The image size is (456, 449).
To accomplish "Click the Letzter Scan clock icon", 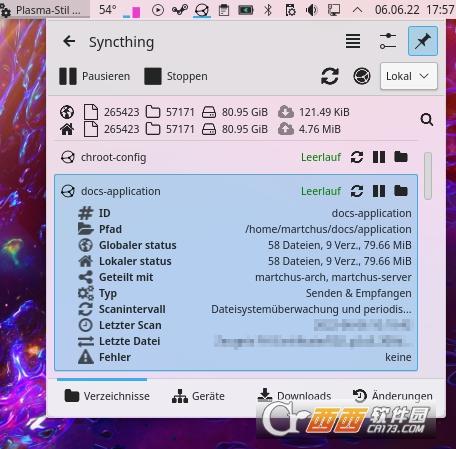I will click(x=86, y=325).
